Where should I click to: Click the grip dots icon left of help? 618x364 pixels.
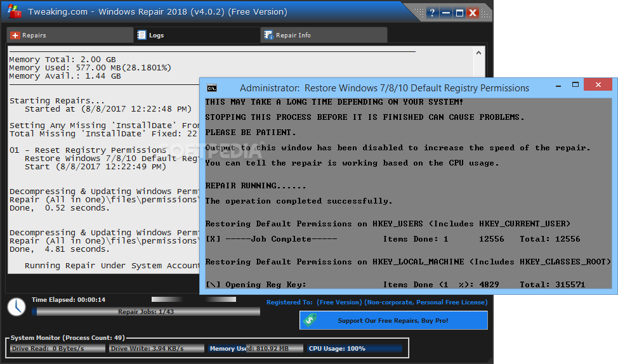tap(419, 13)
